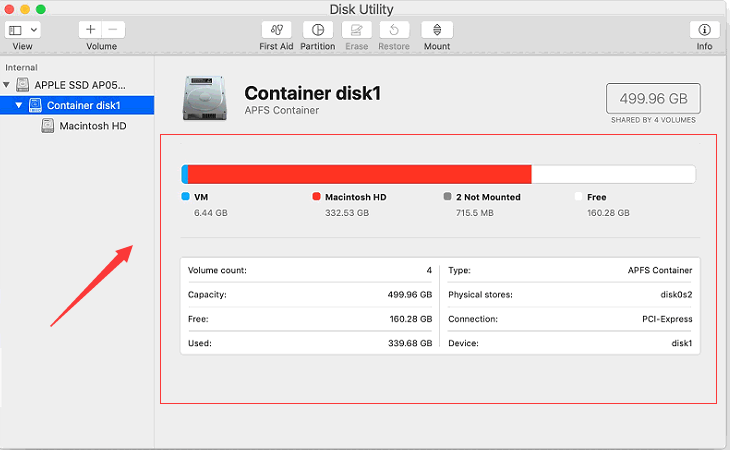
Task: Click the gray Not Mounted swatch
Action: click(447, 196)
